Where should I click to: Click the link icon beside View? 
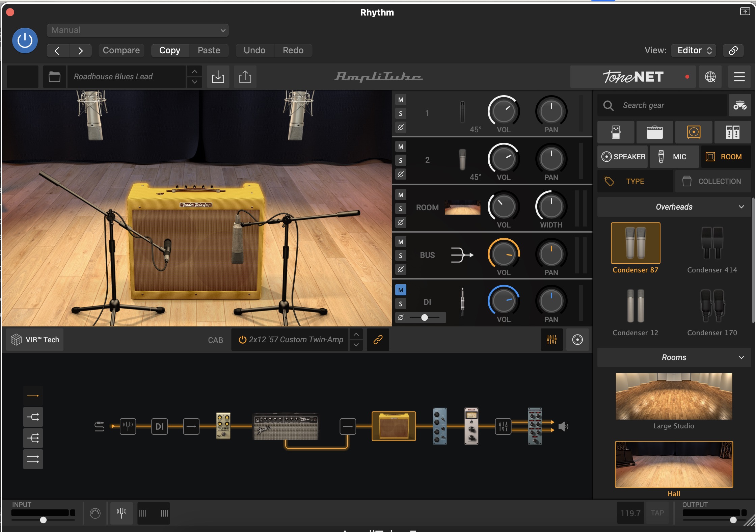tap(733, 51)
